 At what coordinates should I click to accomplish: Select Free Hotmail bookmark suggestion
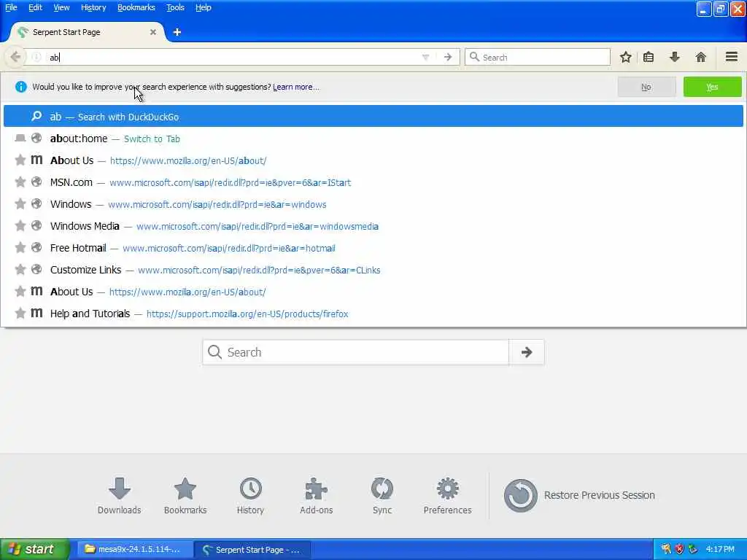point(373,248)
